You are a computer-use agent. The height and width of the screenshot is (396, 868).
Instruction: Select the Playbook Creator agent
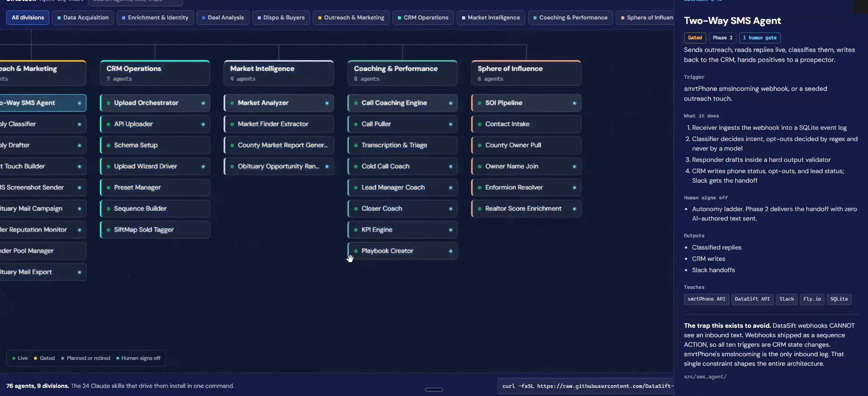point(402,251)
